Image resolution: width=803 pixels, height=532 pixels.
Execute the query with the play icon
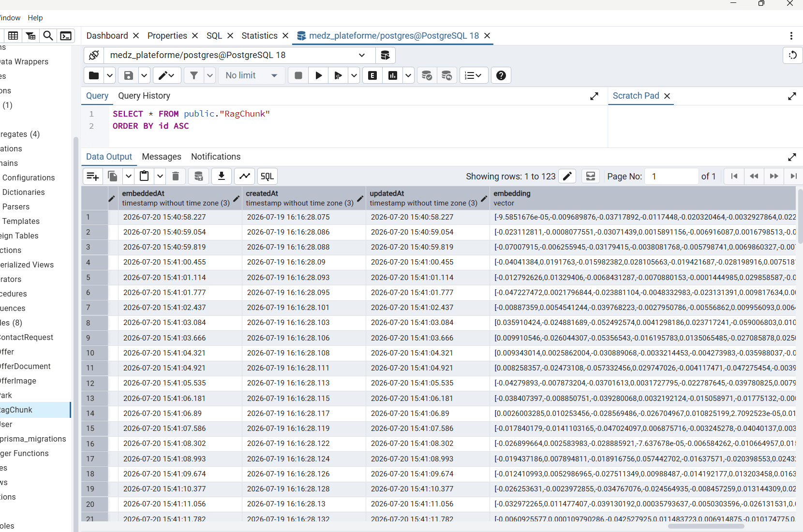coord(318,75)
